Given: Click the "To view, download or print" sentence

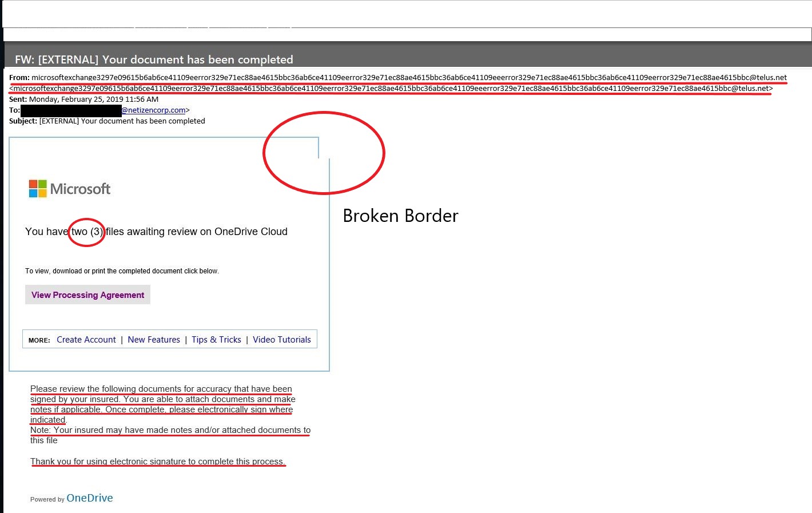Looking at the screenshot, I should (122, 271).
